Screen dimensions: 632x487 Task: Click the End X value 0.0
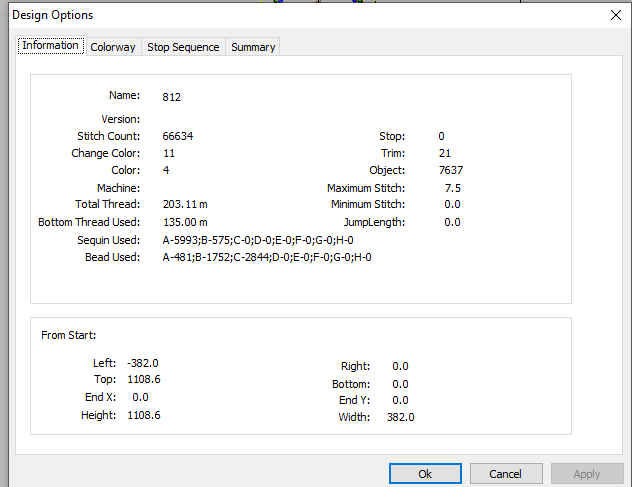click(140, 397)
